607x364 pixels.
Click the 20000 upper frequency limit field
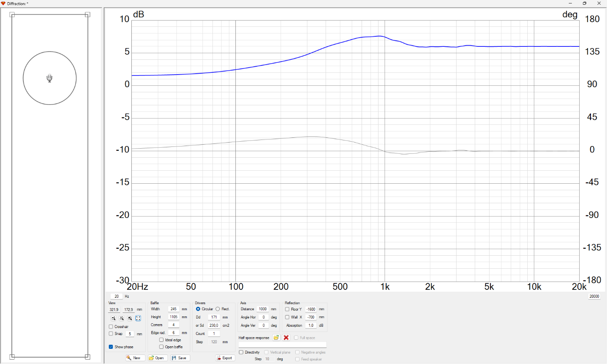594,296
